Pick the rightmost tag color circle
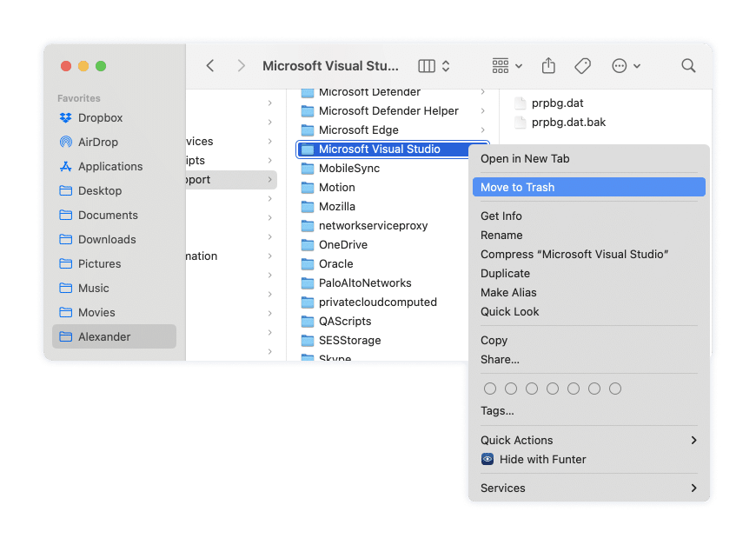The height and width of the screenshot is (545, 756). (615, 389)
